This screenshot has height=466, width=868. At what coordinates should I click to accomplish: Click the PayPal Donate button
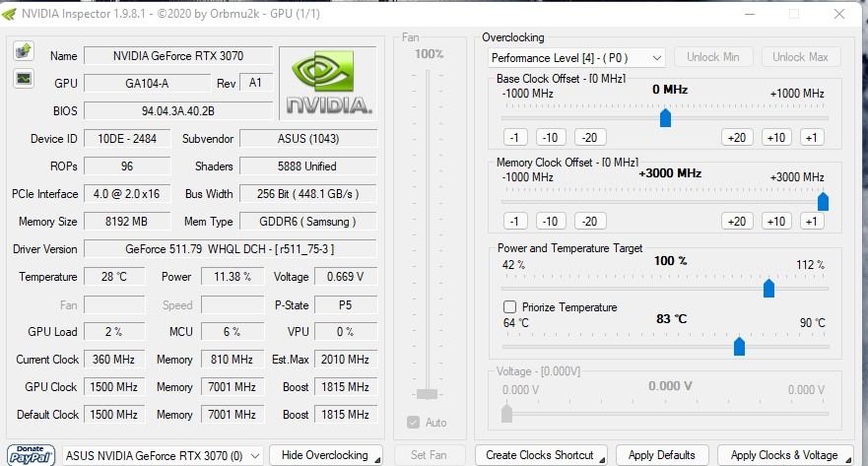[x=31, y=455]
